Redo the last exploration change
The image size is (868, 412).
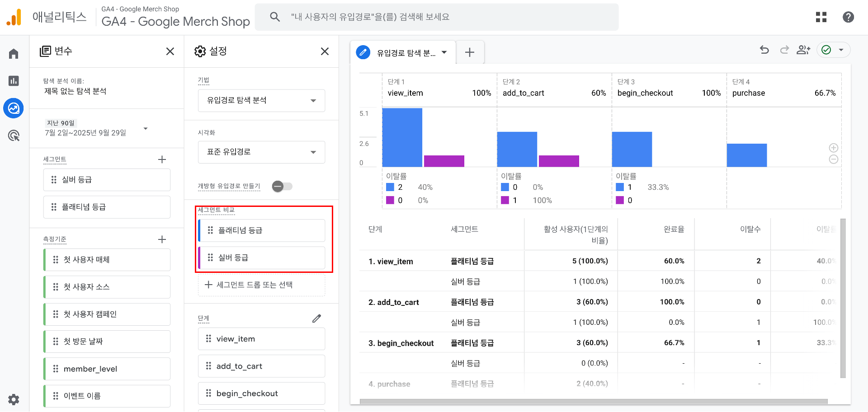pyautogui.click(x=784, y=50)
